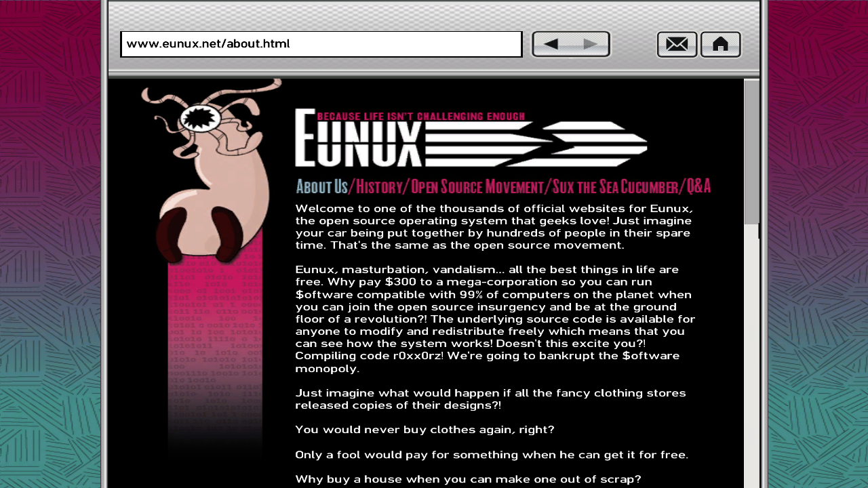Click the paragraph starting 'Eunux, masturbation, vandalism'
Viewport: 868px width, 488px height.
tap(495, 319)
